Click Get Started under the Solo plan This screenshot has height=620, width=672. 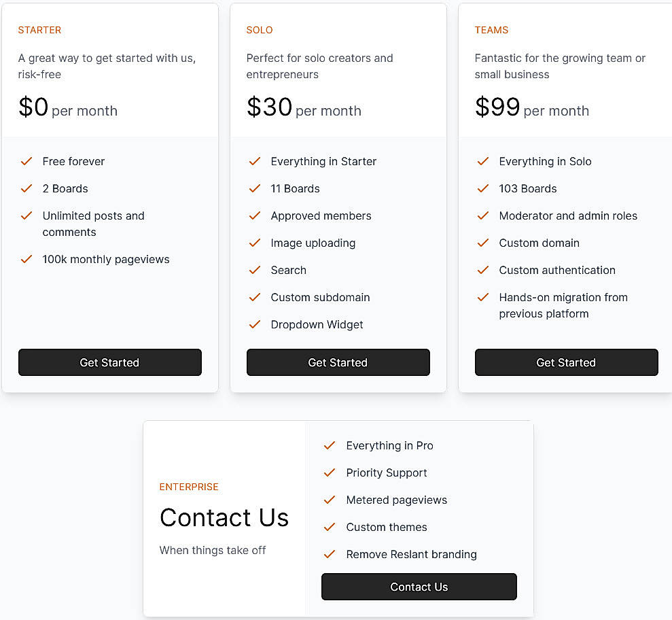point(338,362)
